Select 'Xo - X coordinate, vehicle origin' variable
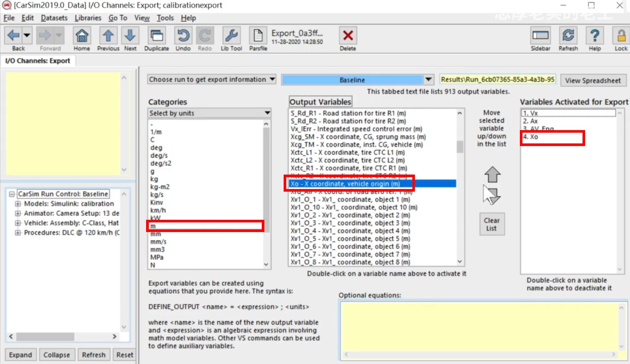Image resolution: width=630 pixels, height=364 pixels. 373,184
